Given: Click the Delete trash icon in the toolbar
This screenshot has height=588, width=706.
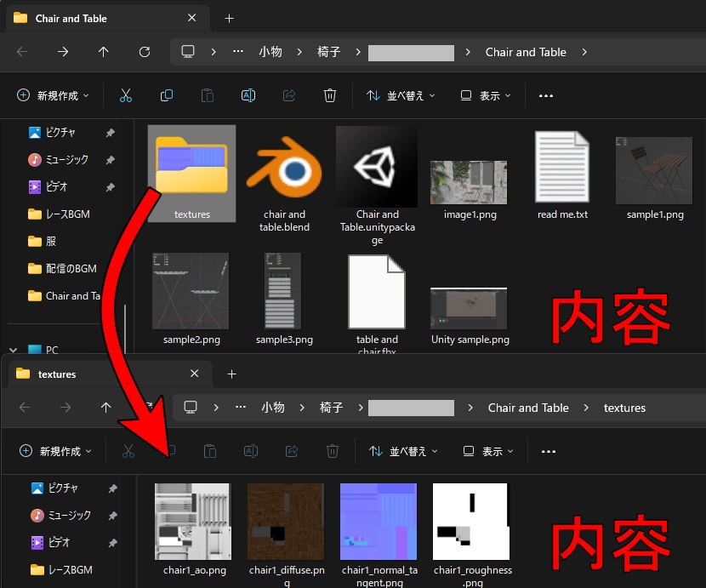Looking at the screenshot, I should [330, 95].
